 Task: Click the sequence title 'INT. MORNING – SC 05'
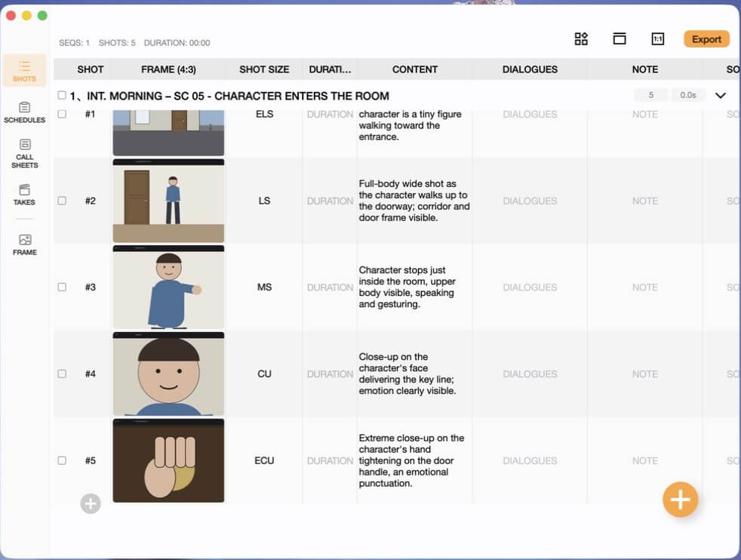coord(145,96)
